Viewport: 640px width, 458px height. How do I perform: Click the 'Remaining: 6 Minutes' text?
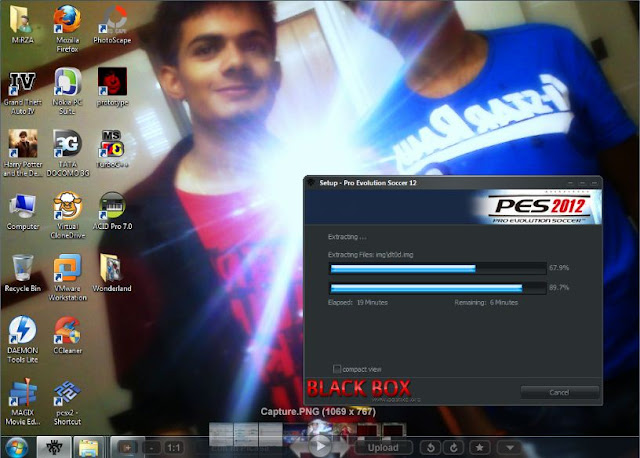pyautogui.click(x=486, y=302)
